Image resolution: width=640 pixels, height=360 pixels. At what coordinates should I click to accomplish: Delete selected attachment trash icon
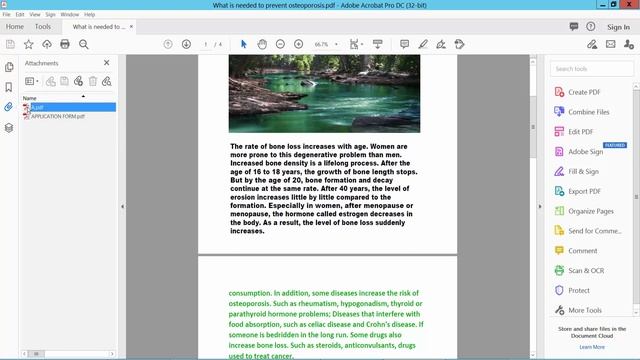[x=93, y=81]
